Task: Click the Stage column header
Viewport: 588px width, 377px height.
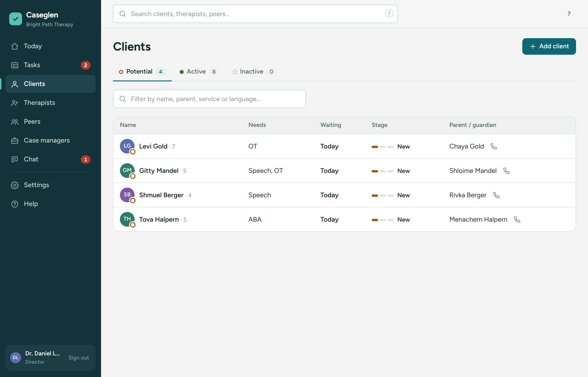Action: tap(379, 125)
